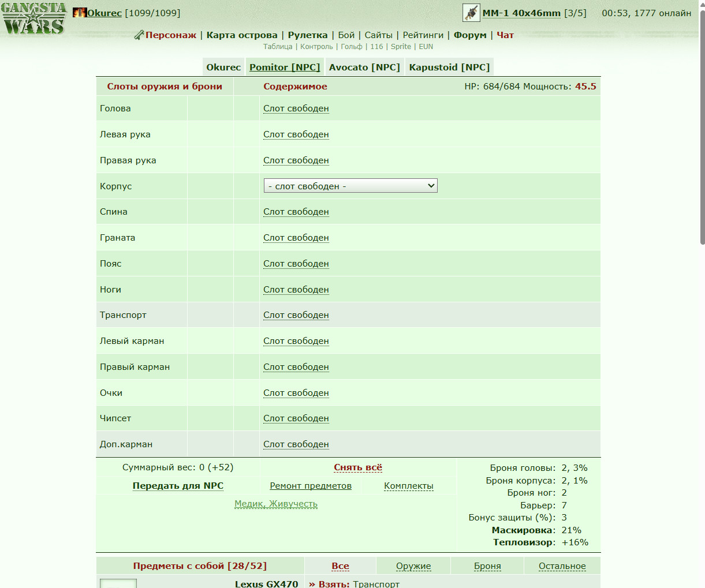Click the Снять всё link
This screenshot has height=588, width=705.
[x=358, y=467]
